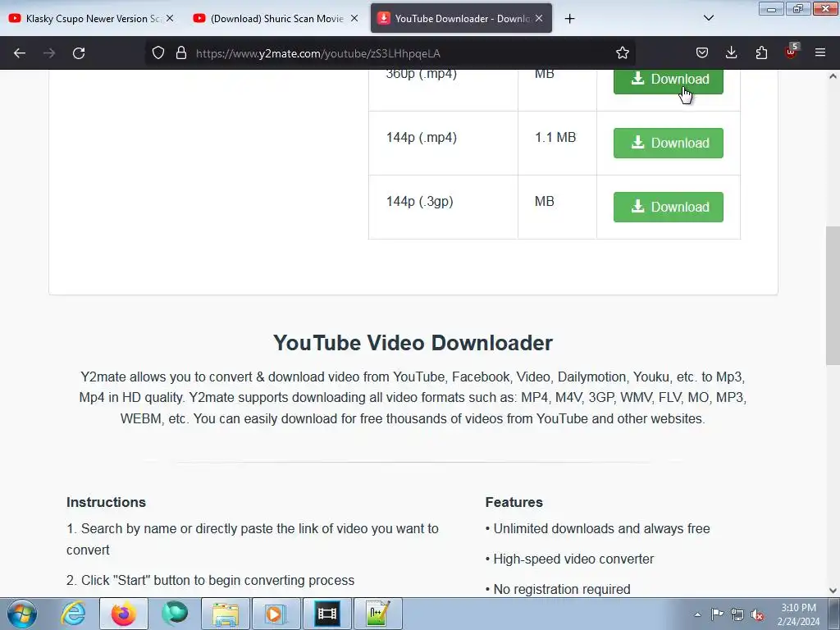Open the Firefox hamburger menu
Screen dimensions: 840x630
(820, 53)
